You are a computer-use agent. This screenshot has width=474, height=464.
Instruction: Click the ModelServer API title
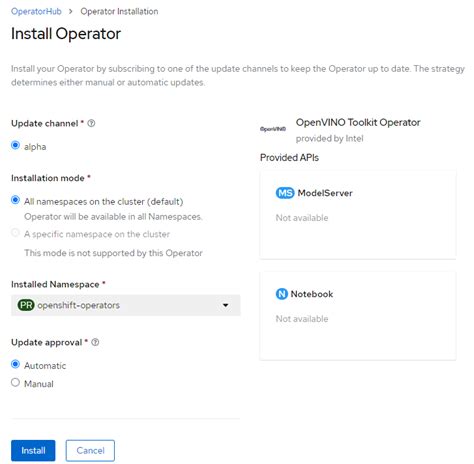pyautogui.click(x=325, y=193)
